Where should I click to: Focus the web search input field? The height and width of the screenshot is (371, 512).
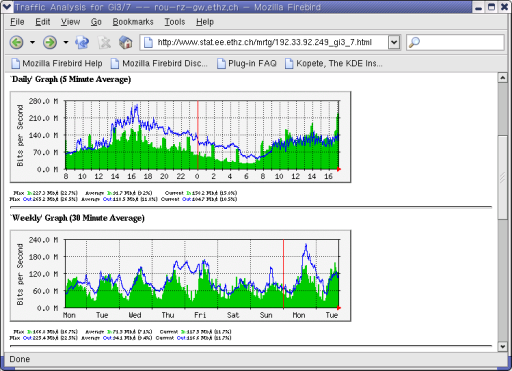coord(461,42)
